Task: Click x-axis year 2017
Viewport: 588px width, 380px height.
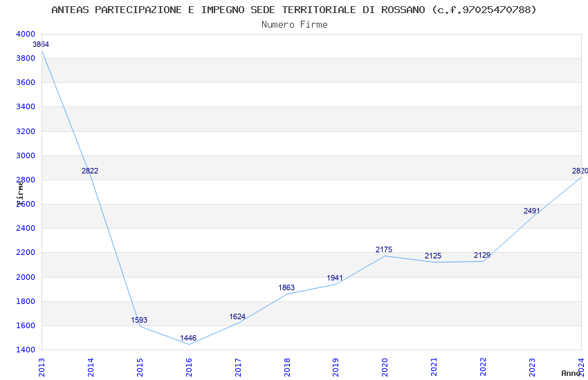Action: tap(238, 368)
